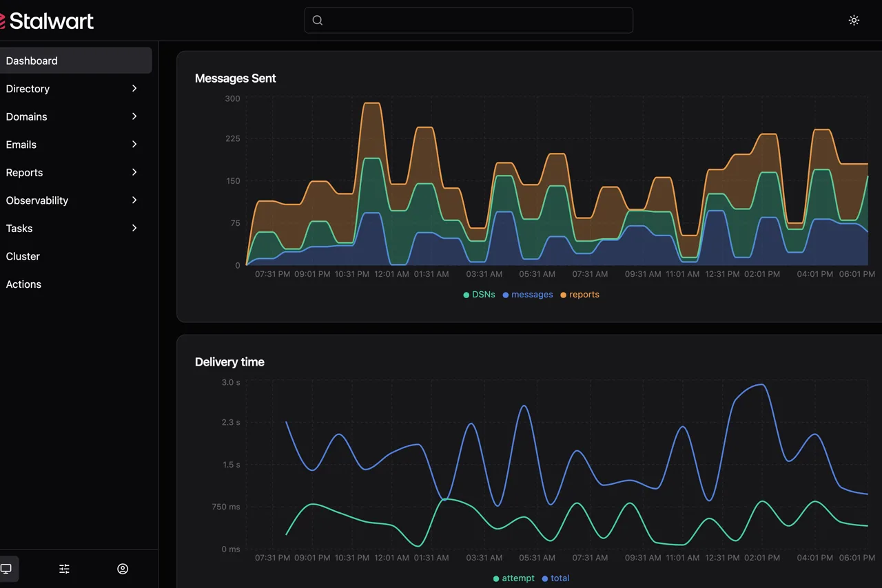882x588 pixels.
Task: Go to the Dashboard page
Action: 76,61
